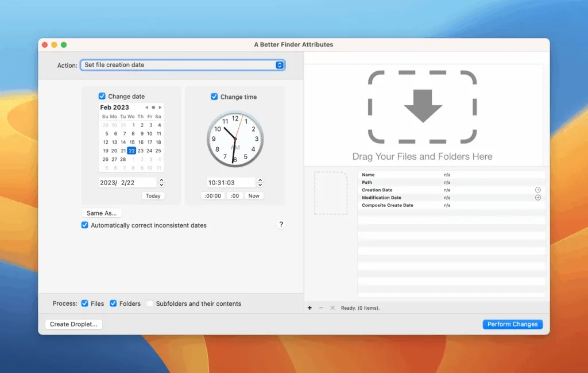588x373 pixels.
Task: Click the Creation Date arrow icon
Action: [x=538, y=190]
